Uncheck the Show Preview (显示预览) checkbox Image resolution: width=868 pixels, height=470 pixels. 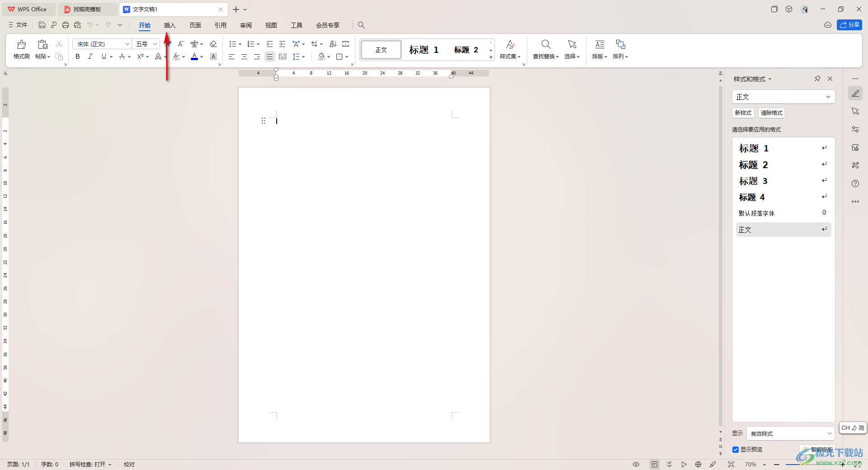(736, 450)
